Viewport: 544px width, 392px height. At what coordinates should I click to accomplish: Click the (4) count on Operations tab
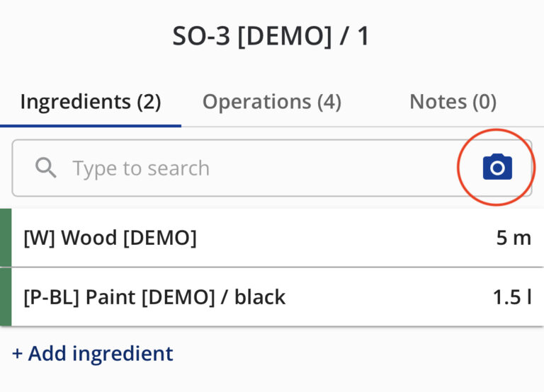click(x=329, y=102)
